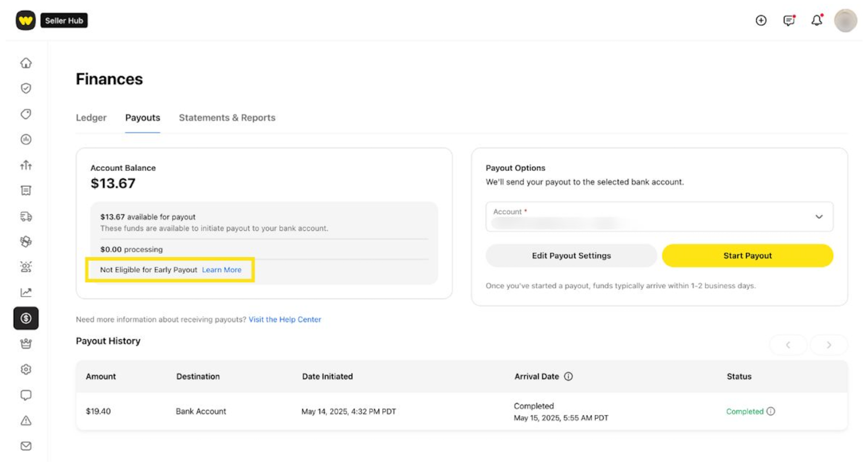Open the envelope mail sidebar icon
The width and height of the screenshot is (868, 466).
point(26,446)
